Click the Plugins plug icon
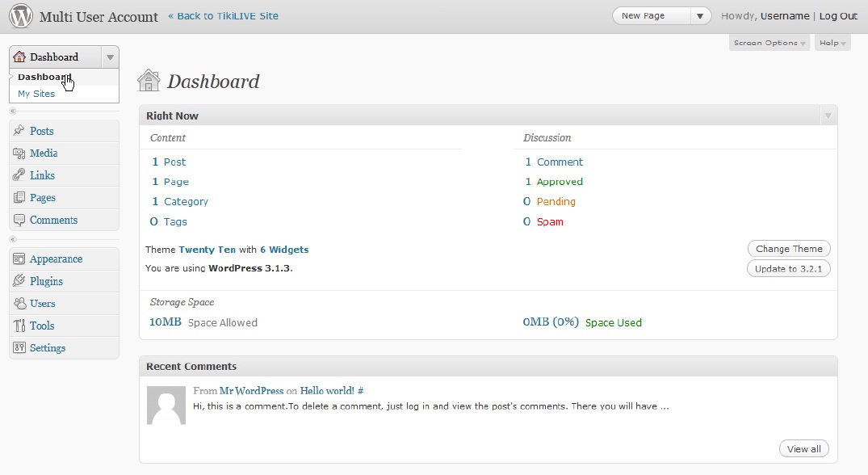The image size is (868, 475). coord(19,280)
